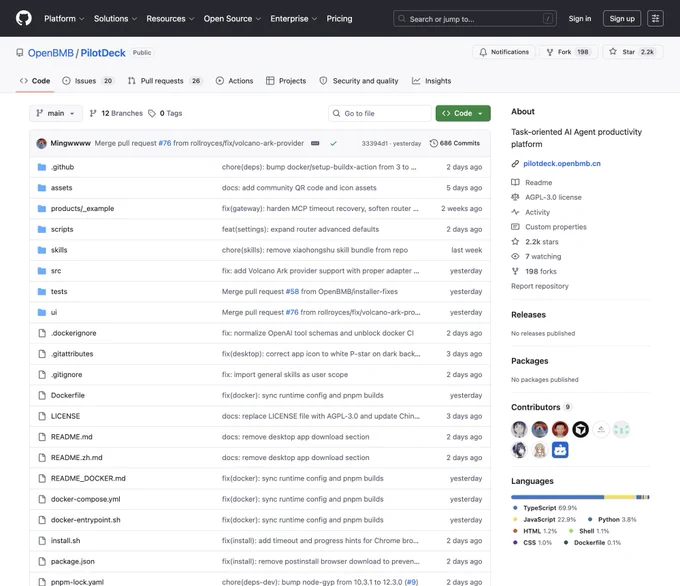
Task: Open the .gitattributes file
Action: pyautogui.click(x=72, y=354)
